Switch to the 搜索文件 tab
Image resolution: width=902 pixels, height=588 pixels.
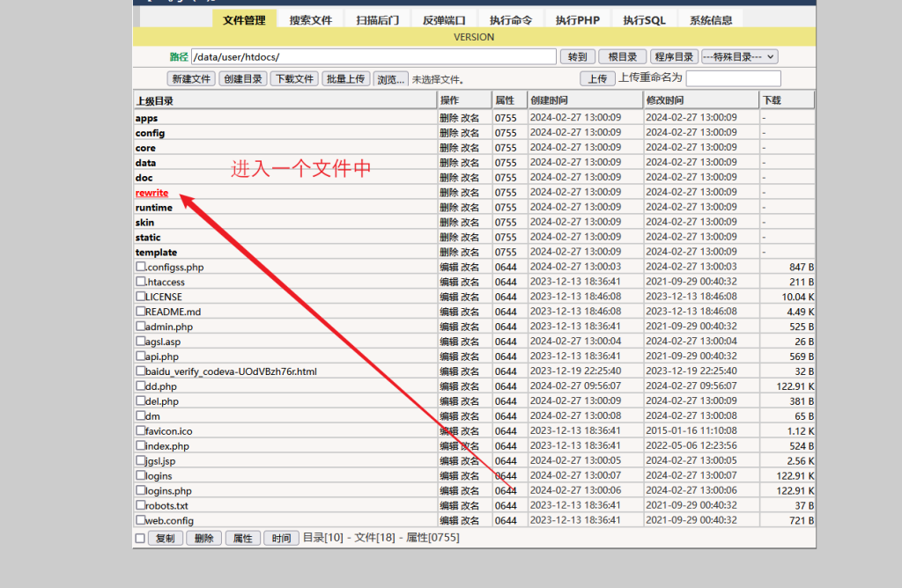point(311,20)
